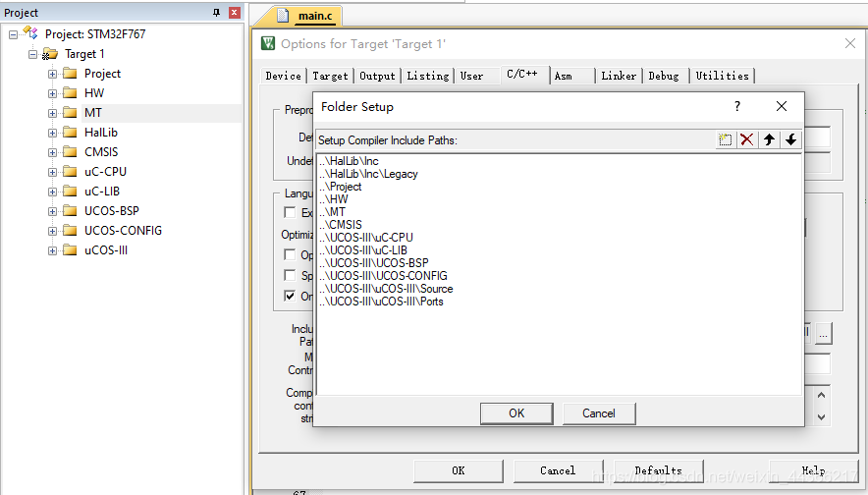
Task: Toggle the checkbox labeled Op
Action: (x=290, y=254)
